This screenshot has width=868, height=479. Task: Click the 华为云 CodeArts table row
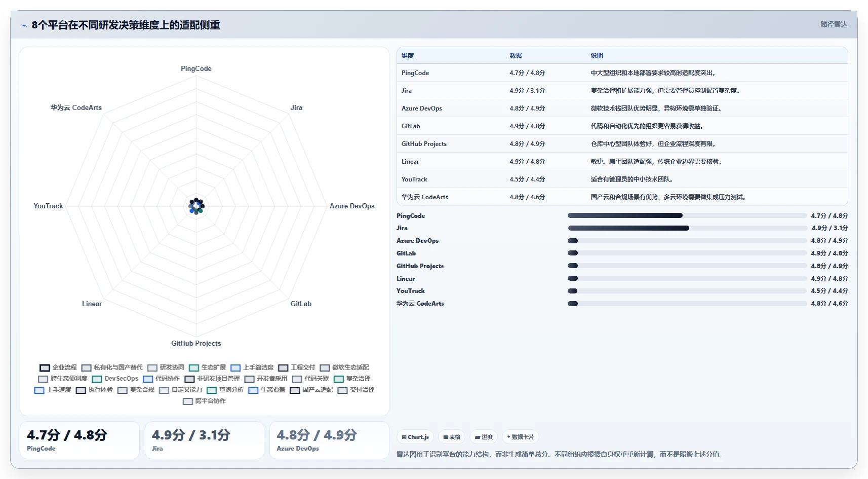click(x=622, y=197)
